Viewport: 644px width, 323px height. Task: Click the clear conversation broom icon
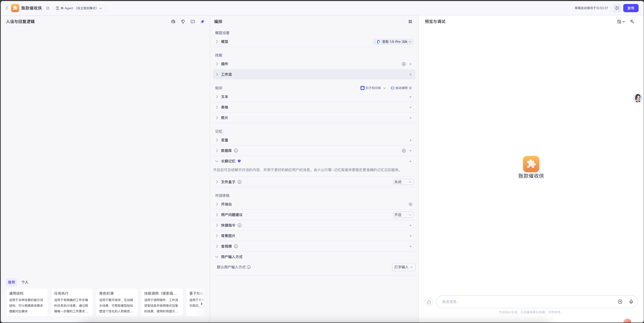click(x=429, y=302)
